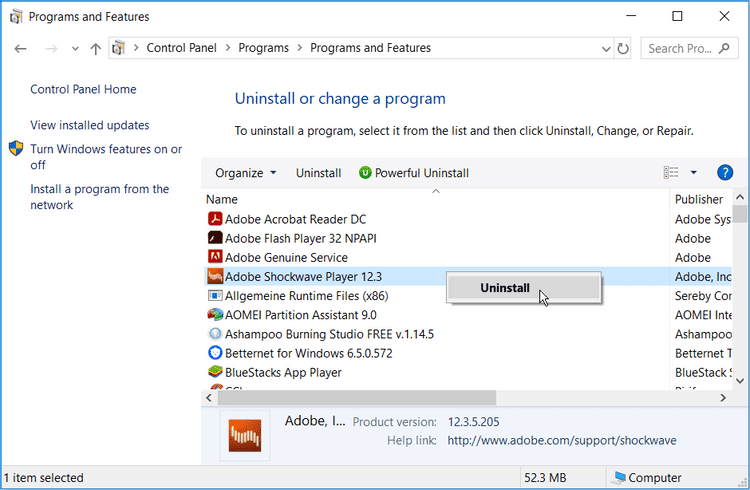This screenshot has height=490, width=750.
Task: Expand the chevron before Control Panel breadcrumb
Action: [136, 48]
